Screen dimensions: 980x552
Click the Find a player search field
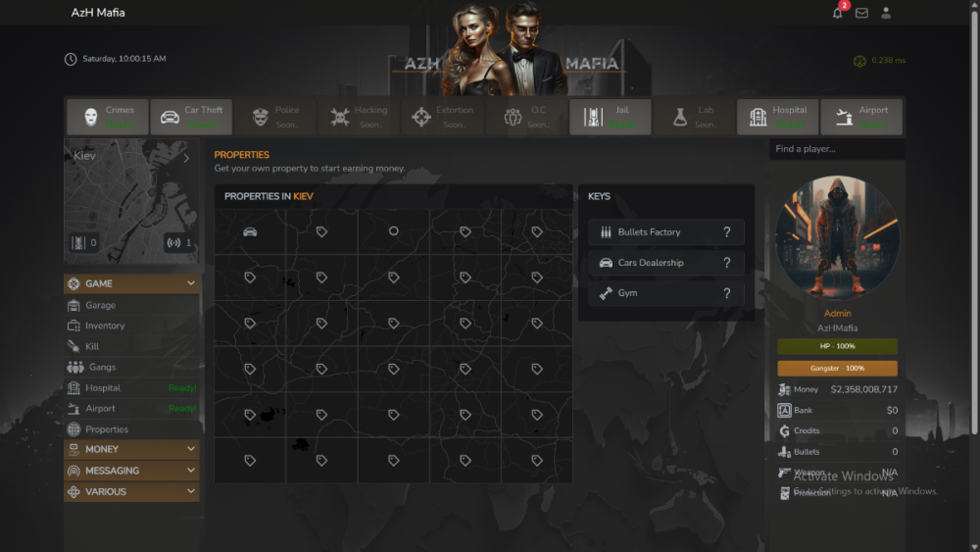tap(836, 149)
